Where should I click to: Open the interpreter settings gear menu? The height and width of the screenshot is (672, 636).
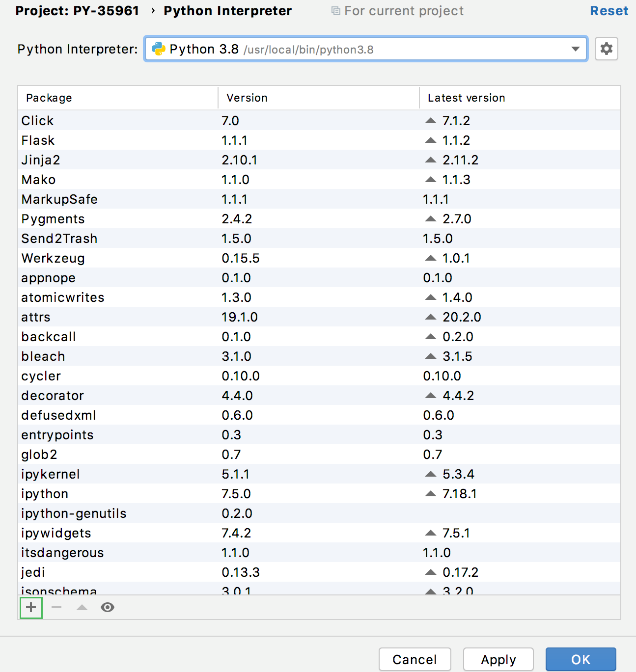(606, 49)
